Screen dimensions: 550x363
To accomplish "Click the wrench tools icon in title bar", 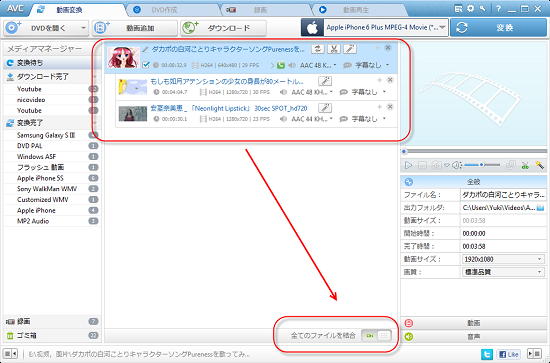I will (x=483, y=9).
